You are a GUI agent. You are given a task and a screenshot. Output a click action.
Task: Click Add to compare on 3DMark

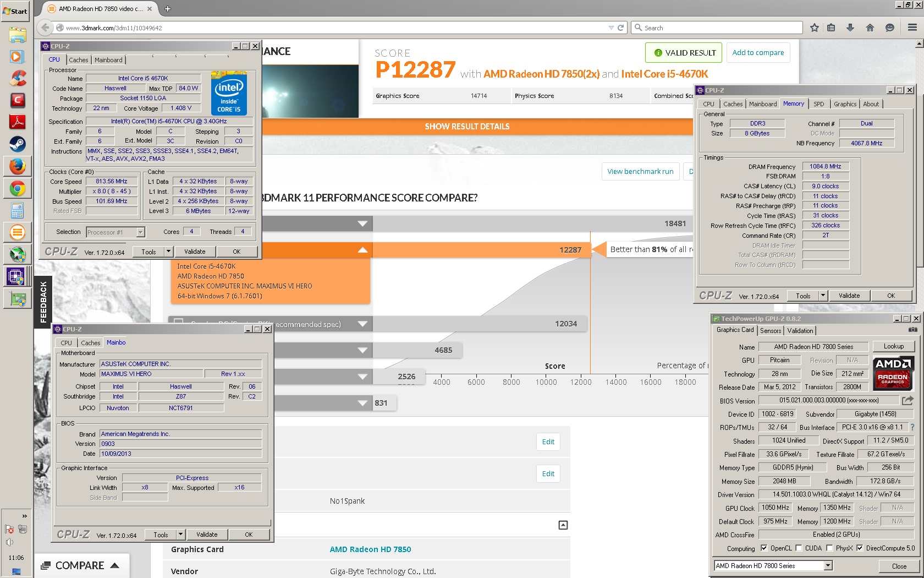coord(758,53)
